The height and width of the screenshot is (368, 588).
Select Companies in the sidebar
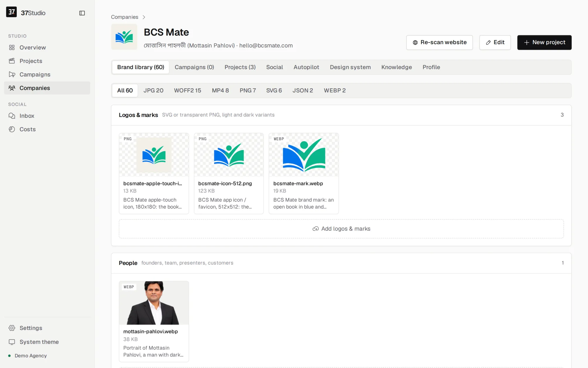click(47, 88)
